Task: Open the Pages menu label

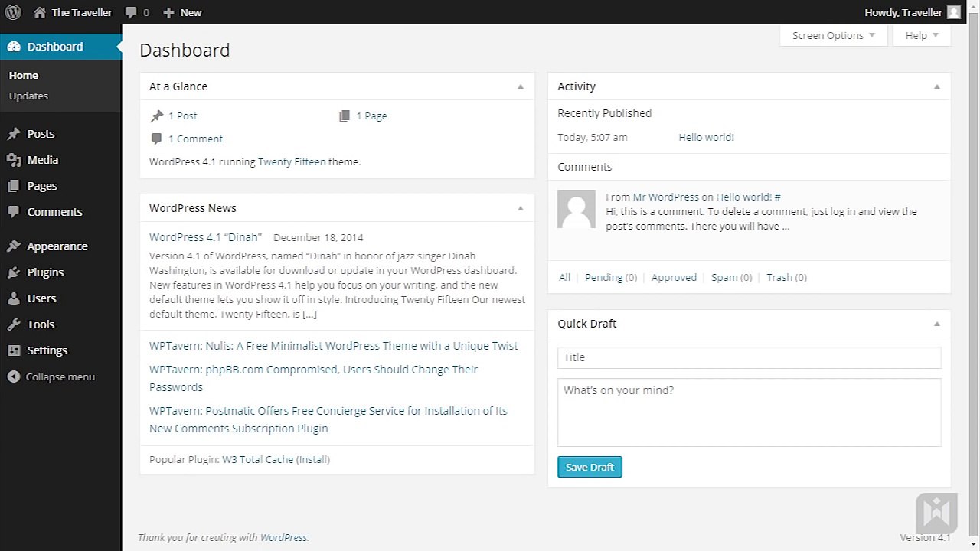Action: tap(42, 186)
